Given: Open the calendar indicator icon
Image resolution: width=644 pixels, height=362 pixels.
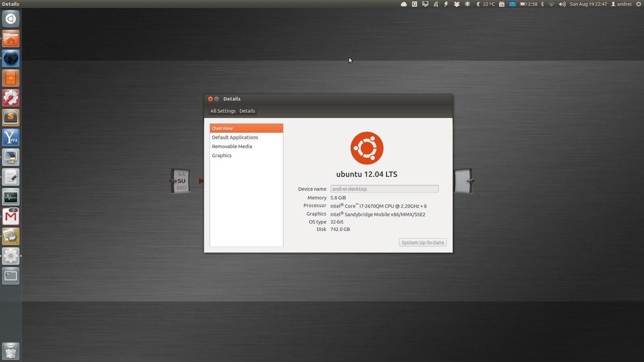Looking at the screenshot, I should click(502, 4).
